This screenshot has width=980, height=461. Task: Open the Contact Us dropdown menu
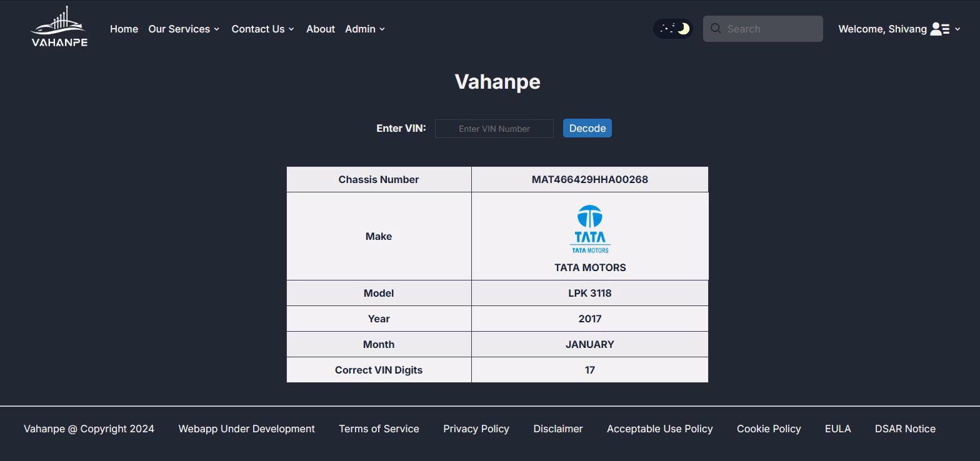point(262,29)
